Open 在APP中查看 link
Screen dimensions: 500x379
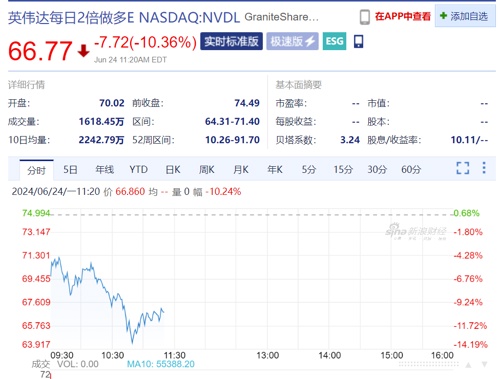pos(403,16)
